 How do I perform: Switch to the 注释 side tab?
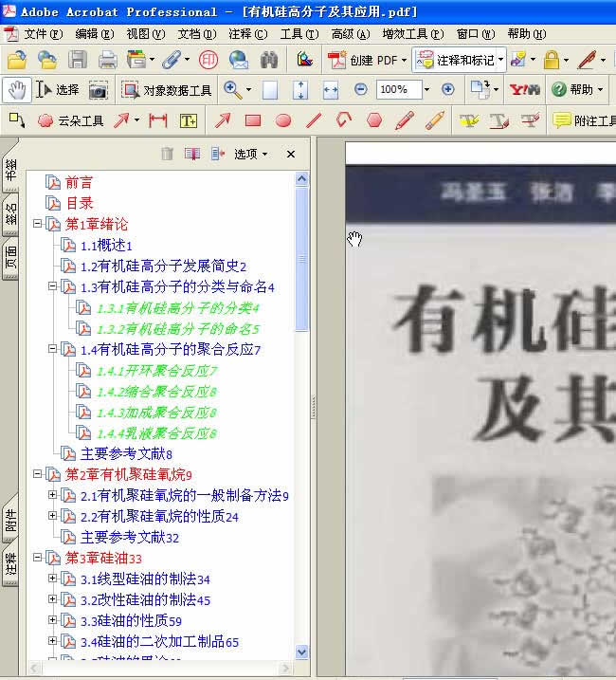click(10, 563)
